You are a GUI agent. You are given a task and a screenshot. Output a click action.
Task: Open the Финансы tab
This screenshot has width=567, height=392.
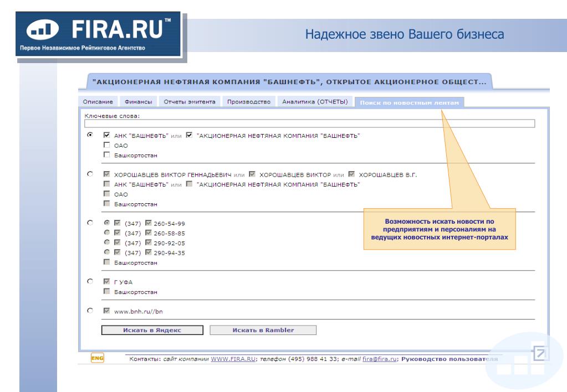click(138, 102)
